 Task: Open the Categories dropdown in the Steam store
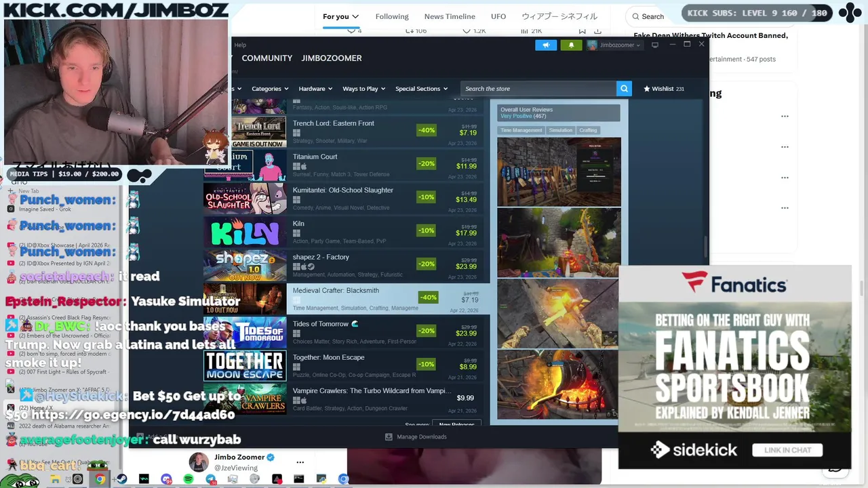270,89
